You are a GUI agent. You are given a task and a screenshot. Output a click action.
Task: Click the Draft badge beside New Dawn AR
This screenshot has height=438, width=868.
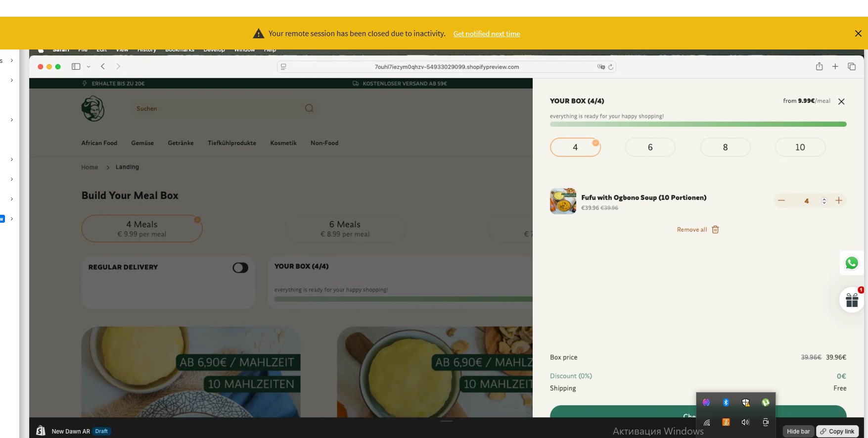click(x=101, y=432)
